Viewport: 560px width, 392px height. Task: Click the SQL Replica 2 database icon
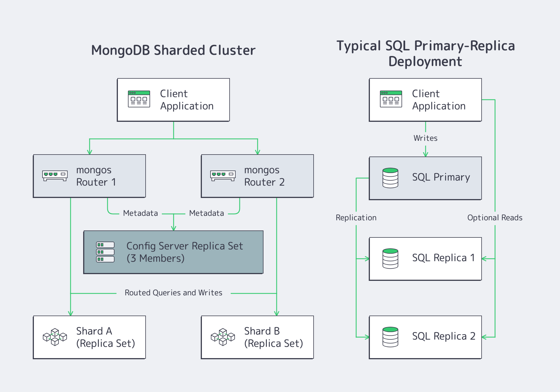[x=390, y=337]
